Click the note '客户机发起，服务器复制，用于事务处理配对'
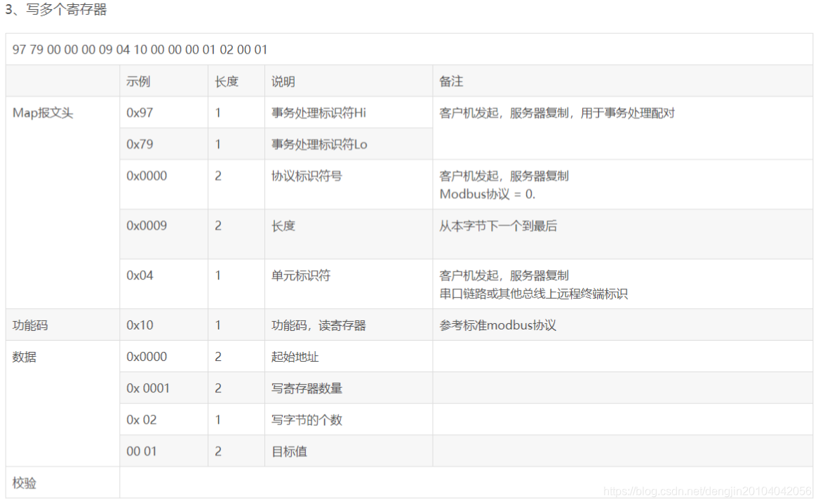The height and width of the screenshot is (504, 818). (x=557, y=113)
